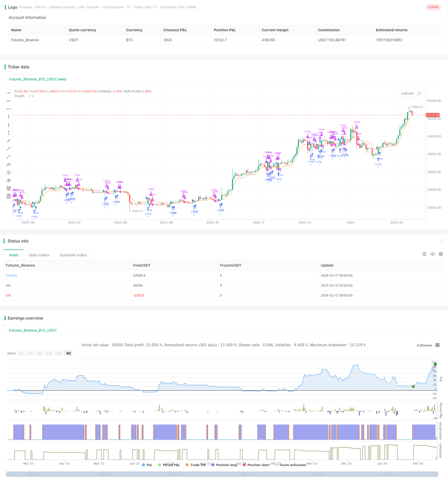The height and width of the screenshot is (484, 448).
Task: Toggle PnL series in chart legend
Action: [147, 465]
